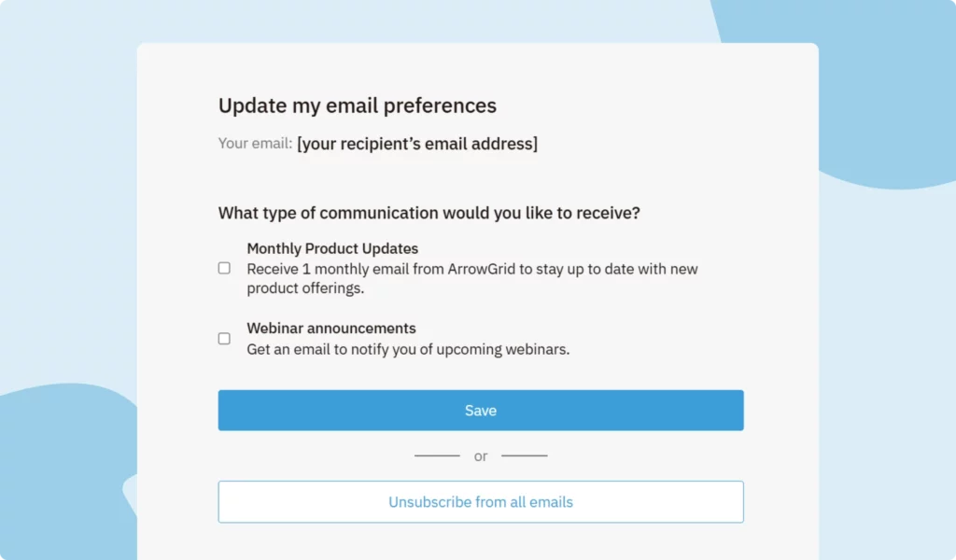Click the divider line right of "or"
956x560 pixels.
pyautogui.click(x=525, y=455)
